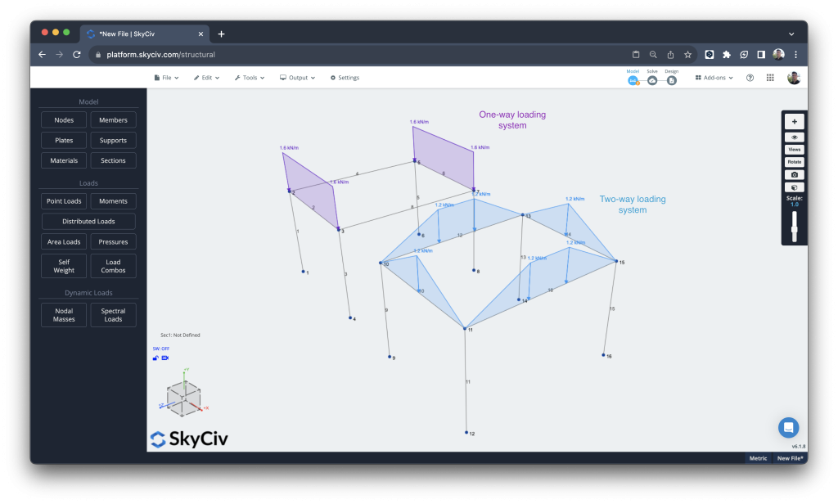Take a screenshot with camera icon
This screenshot has width=838, height=504.
coord(794,175)
